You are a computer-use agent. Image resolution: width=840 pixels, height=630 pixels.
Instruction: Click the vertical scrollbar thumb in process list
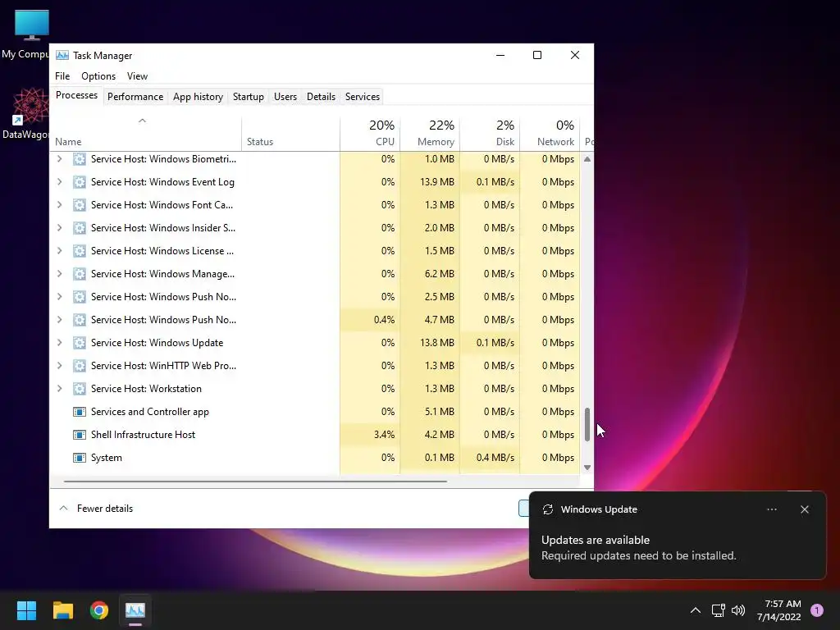click(587, 425)
